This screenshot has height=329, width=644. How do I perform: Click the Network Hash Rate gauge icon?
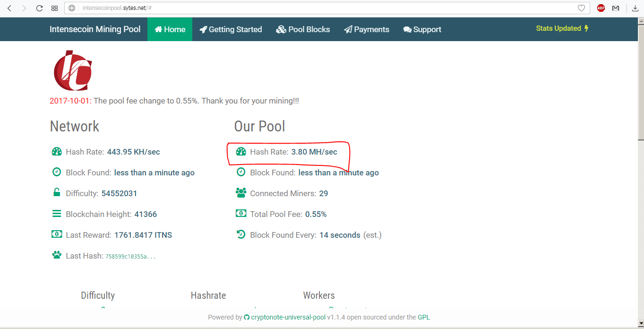click(x=57, y=152)
